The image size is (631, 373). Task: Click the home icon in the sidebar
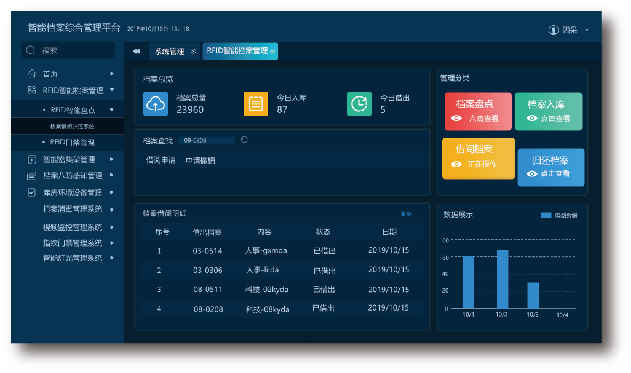pos(32,74)
